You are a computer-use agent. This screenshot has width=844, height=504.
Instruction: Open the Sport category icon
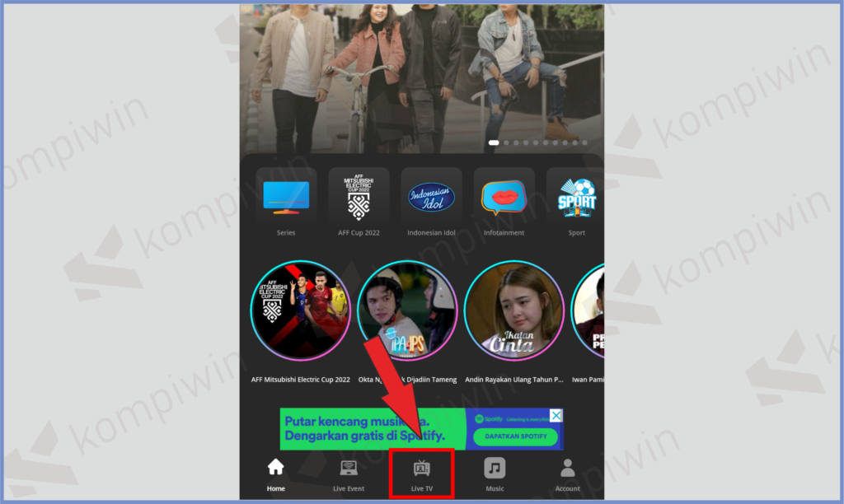(x=576, y=198)
